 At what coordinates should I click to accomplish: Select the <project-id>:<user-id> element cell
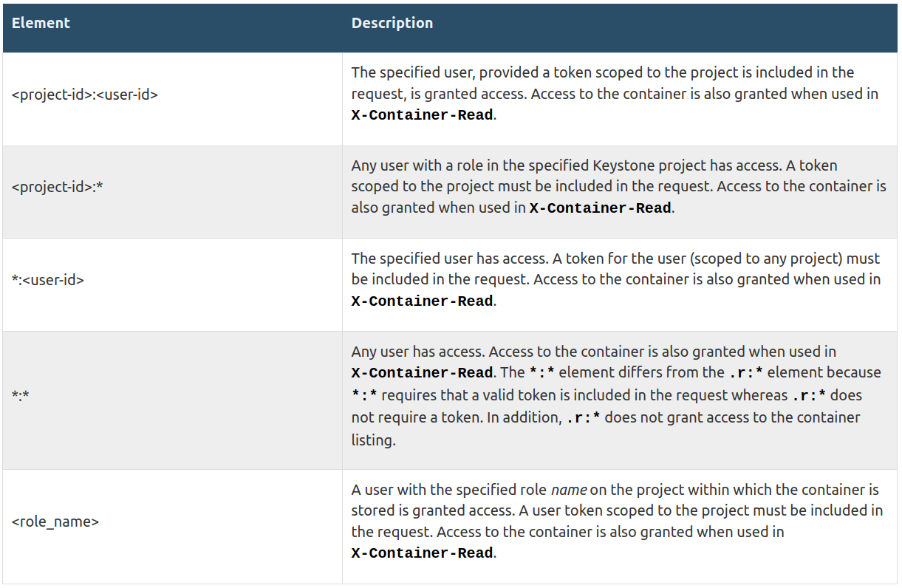click(85, 95)
